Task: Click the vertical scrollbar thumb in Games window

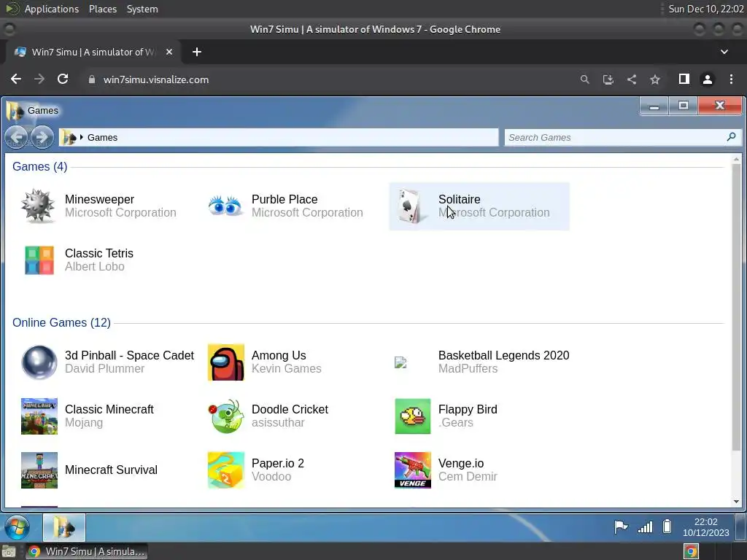Action: pyautogui.click(x=737, y=307)
